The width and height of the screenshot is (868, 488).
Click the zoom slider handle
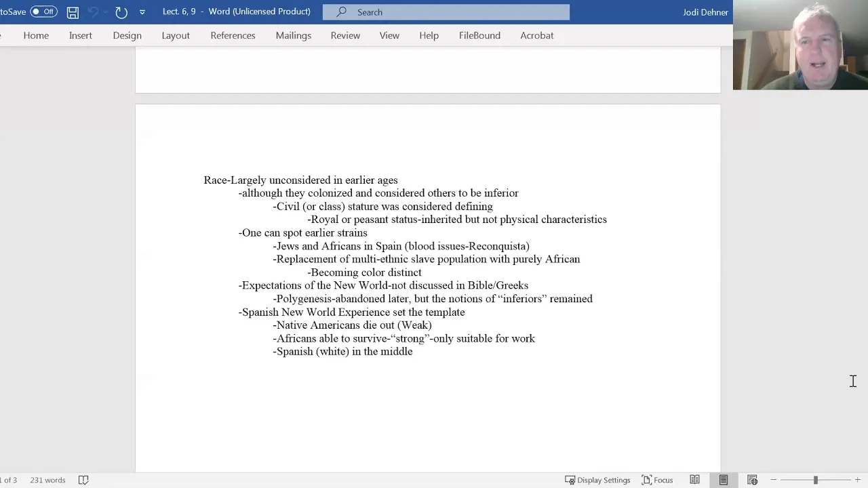pos(815,480)
